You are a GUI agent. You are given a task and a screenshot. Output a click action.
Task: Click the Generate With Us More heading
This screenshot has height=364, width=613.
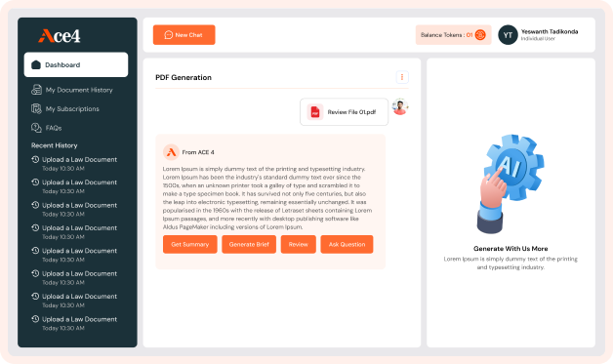[x=511, y=248]
